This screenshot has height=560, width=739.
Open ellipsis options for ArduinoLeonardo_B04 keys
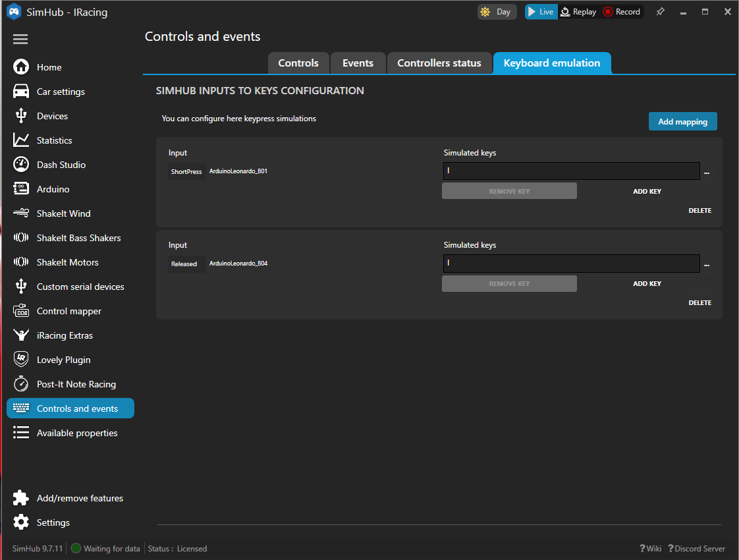[707, 264]
